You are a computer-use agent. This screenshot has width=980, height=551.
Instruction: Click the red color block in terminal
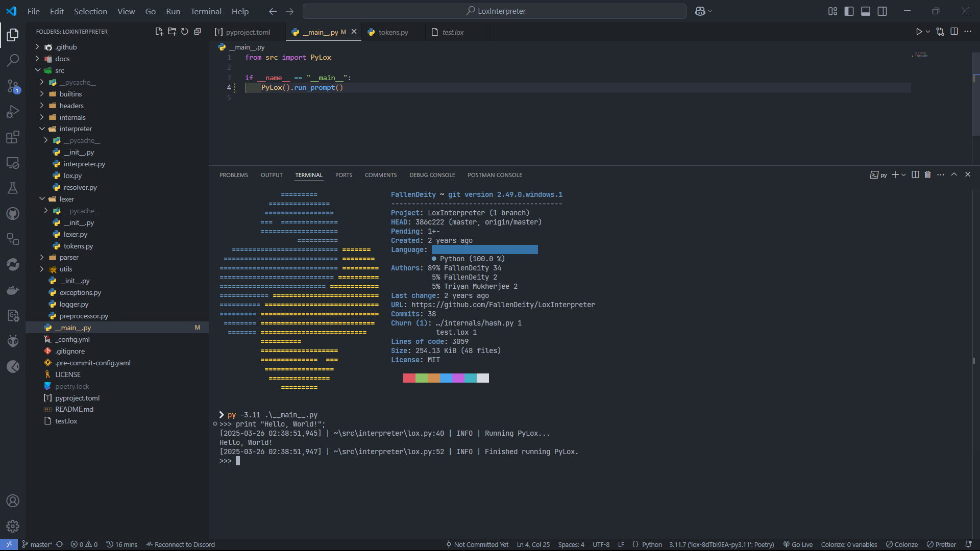[409, 378]
